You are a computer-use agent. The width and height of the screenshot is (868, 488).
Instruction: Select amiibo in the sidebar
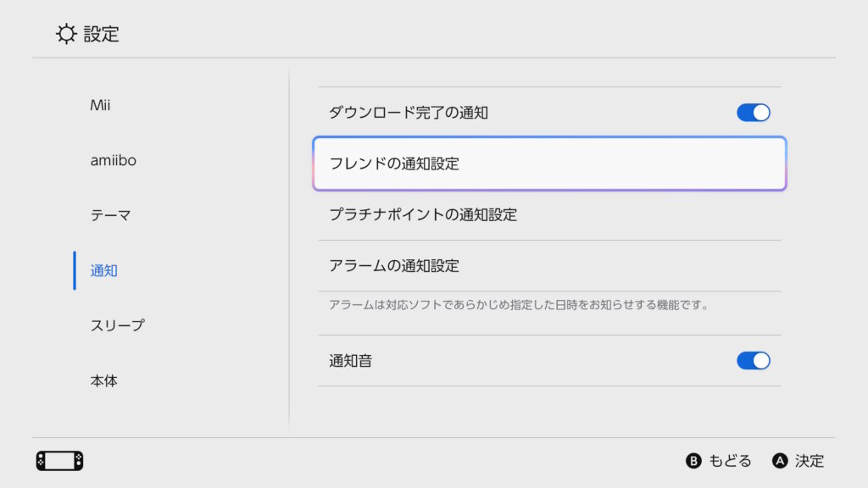click(113, 160)
